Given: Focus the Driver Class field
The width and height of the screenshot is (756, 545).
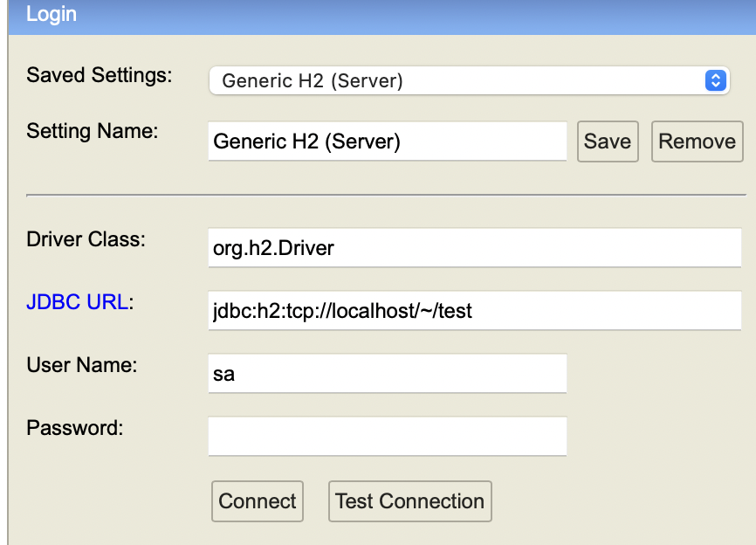Looking at the screenshot, I should [474, 248].
